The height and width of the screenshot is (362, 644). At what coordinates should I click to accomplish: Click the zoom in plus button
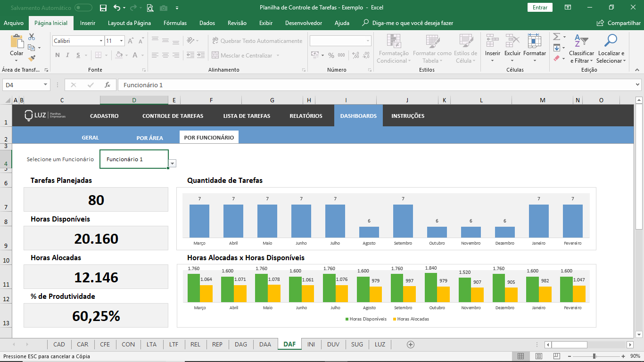pos(624,356)
